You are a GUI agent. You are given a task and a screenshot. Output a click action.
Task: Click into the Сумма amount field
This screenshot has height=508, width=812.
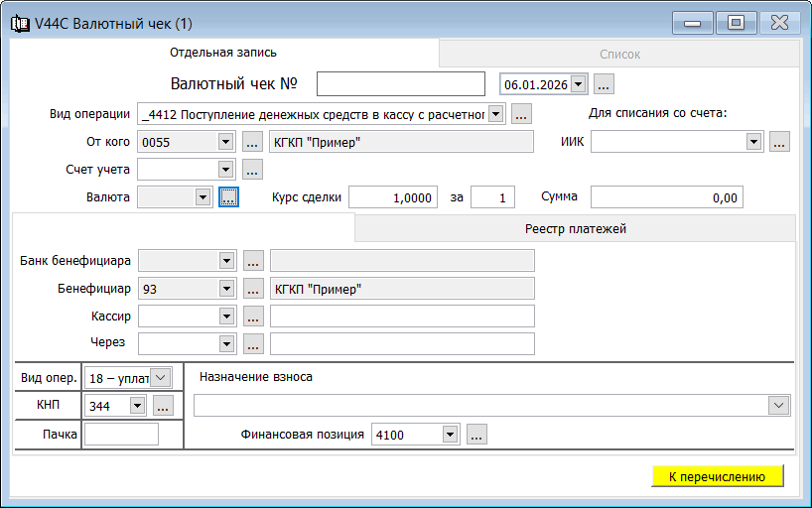click(666, 197)
